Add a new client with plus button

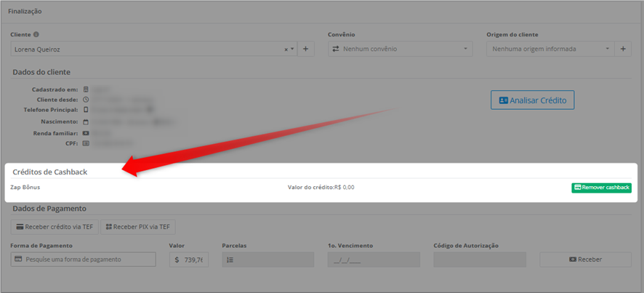click(305, 49)
